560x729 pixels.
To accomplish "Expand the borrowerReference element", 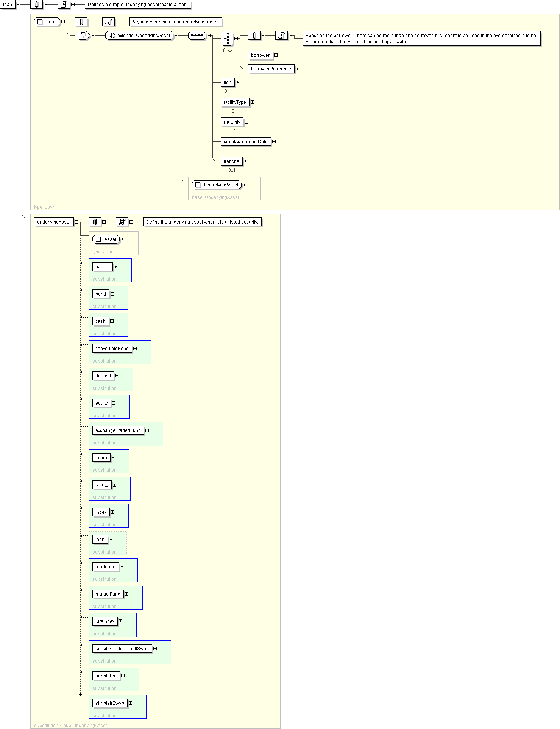I will pyautogui.click(x=297, y=69).
